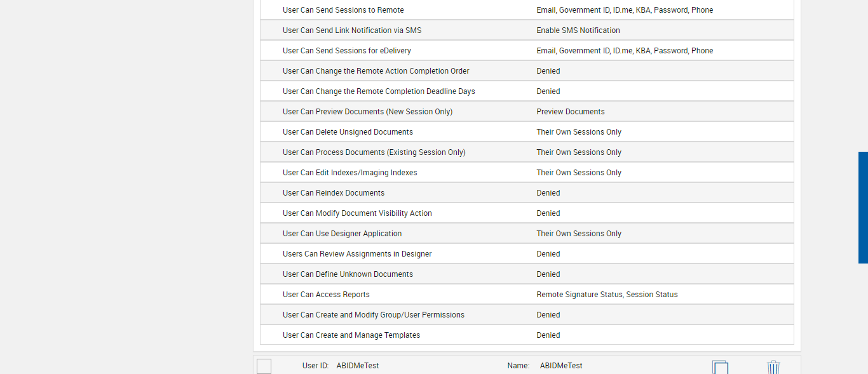Viewport: 868px width, 374px height.
Task: Click the User Can Define Unknown Documents row
Action: coord(348,274)
